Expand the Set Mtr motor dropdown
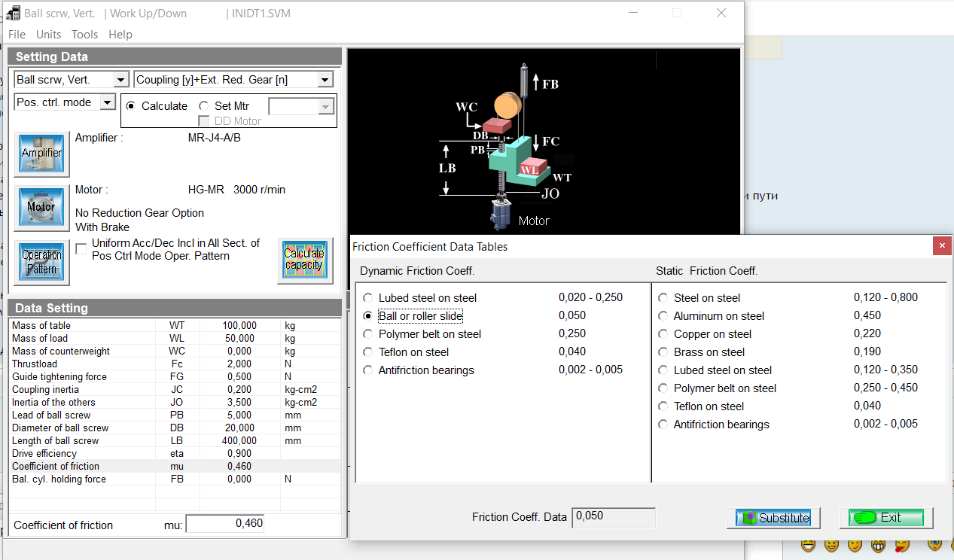The height and width of the screenshot is (560, 954). click(326, 106)
